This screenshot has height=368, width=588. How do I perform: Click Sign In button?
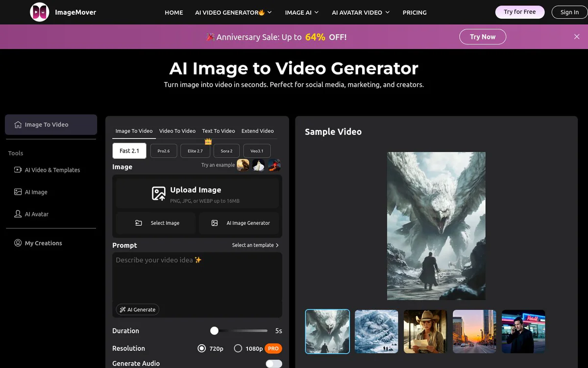tap(569, 12)
